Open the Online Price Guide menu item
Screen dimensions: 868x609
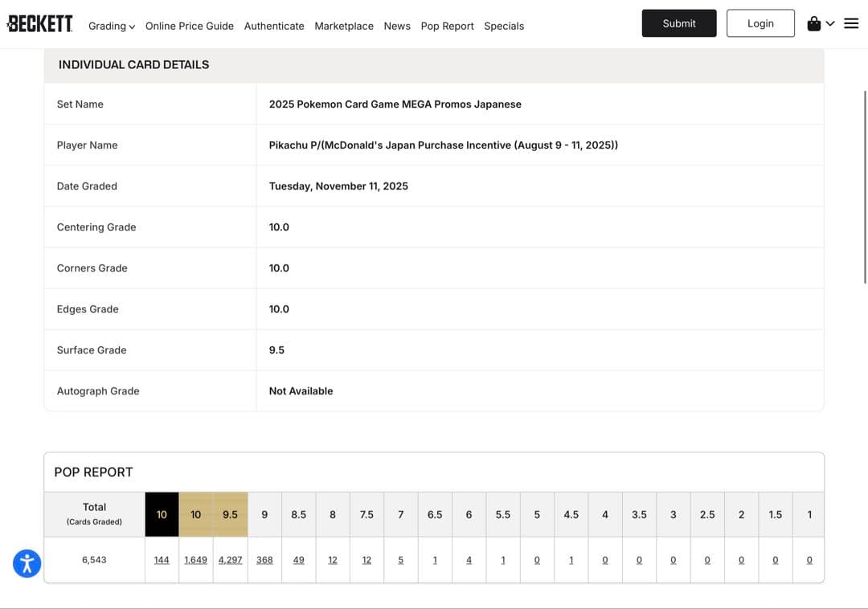coord(190,26)
